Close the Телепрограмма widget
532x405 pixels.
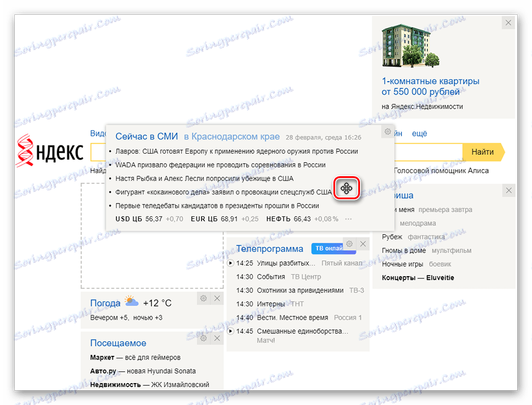click(363, 243)
